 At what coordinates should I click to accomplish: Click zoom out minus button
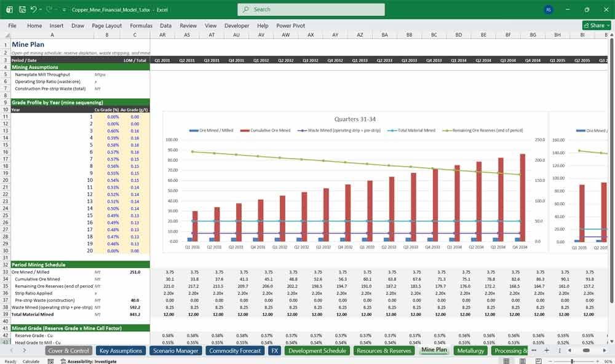550,361
